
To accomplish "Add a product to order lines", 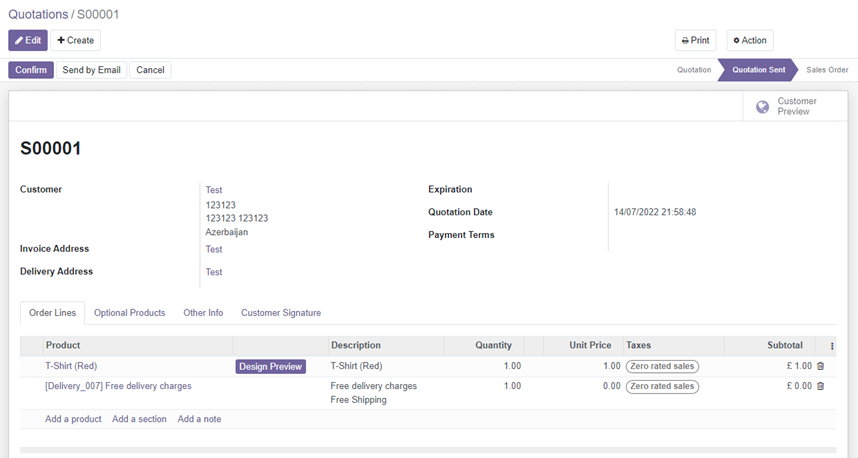I will point(73,419).
